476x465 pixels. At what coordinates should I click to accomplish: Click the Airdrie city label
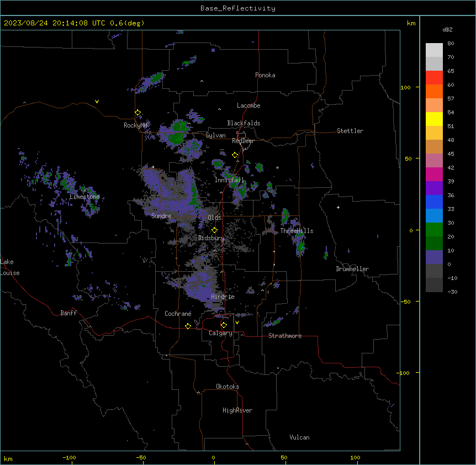point(223,297)
